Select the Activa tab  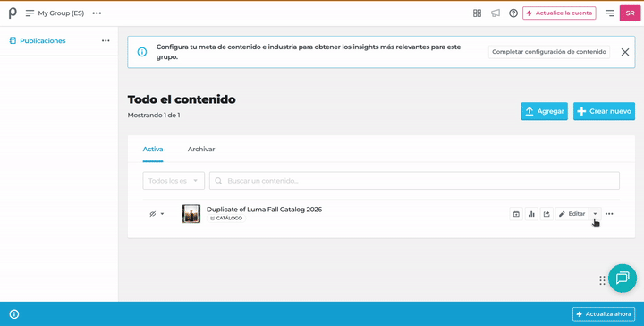tap(153, 150)
